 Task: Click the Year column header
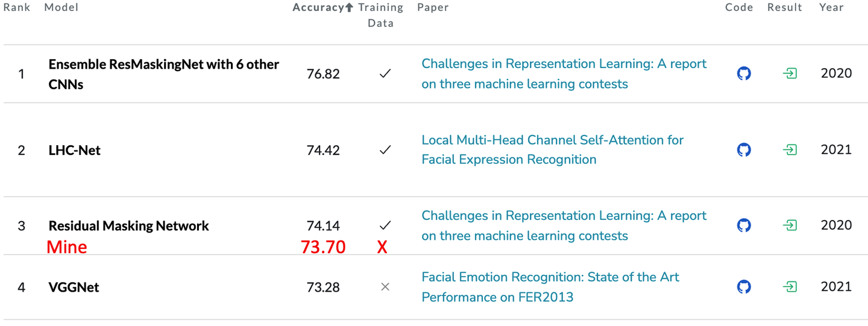[831, 8]
